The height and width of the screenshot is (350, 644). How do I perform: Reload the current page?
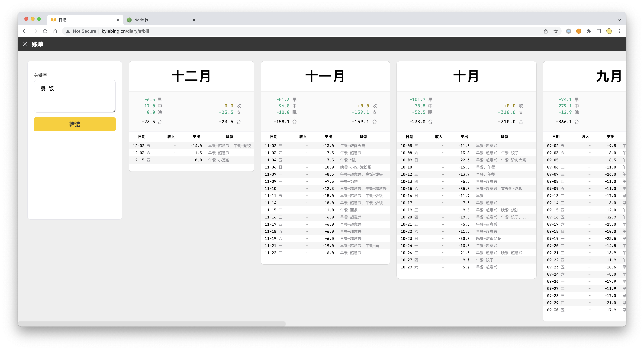45,31
